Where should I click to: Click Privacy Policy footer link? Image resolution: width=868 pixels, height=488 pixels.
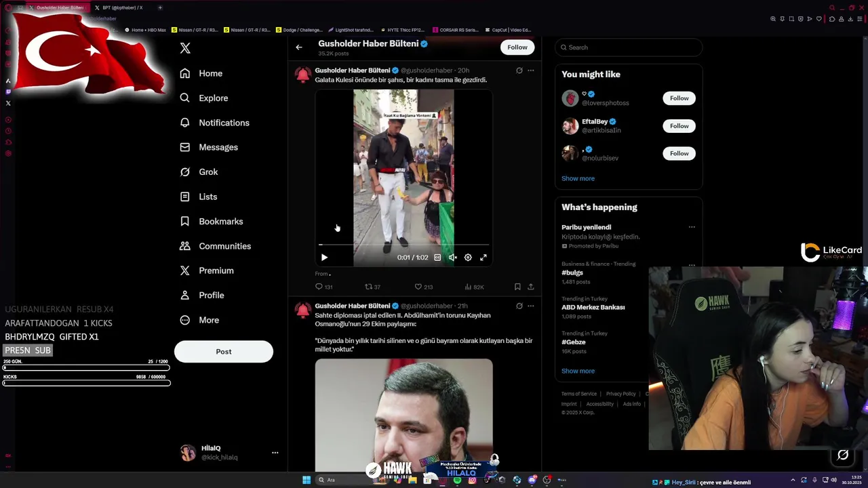pos(621,394)
